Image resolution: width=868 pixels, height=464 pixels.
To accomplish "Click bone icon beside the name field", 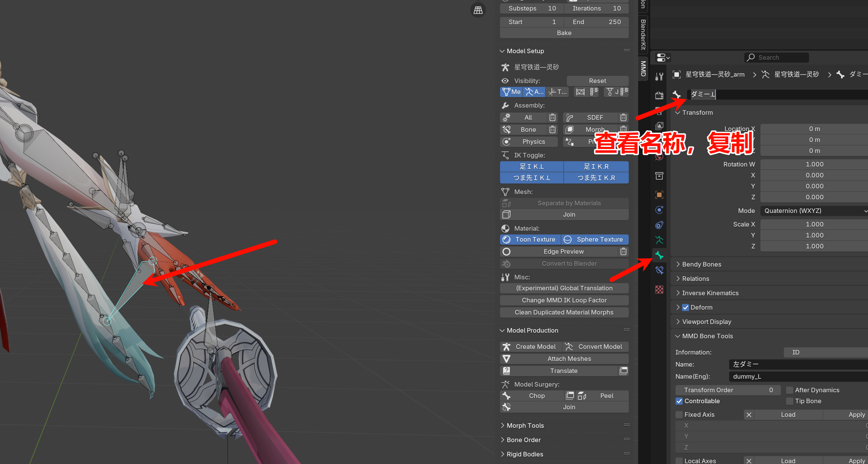I will (677, 94).
